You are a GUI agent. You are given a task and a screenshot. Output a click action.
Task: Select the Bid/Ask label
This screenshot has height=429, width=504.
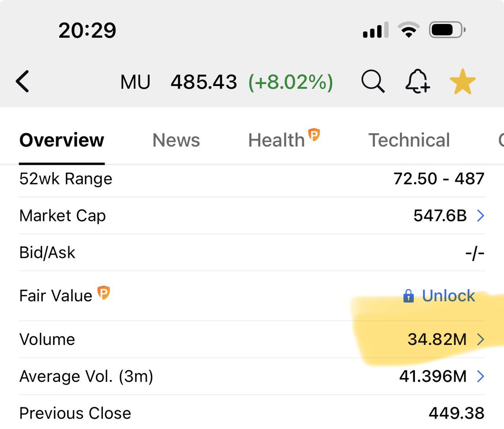47,253
